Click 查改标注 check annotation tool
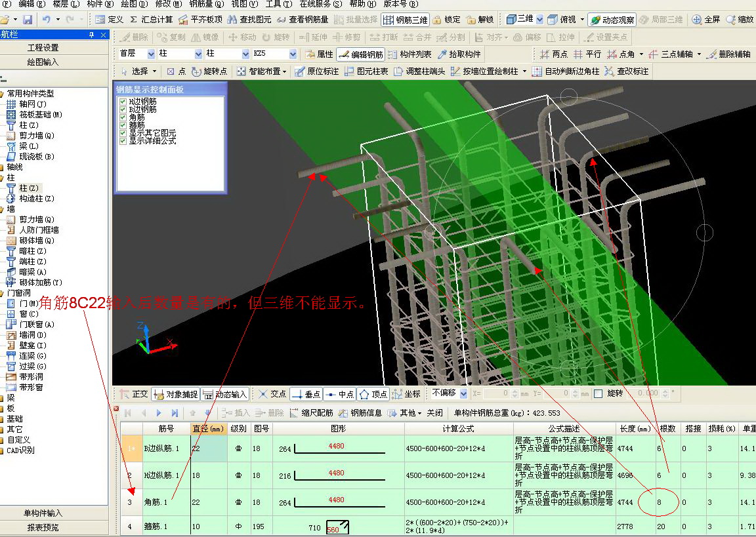The image size is (756, 537). (x=626, y=71)
